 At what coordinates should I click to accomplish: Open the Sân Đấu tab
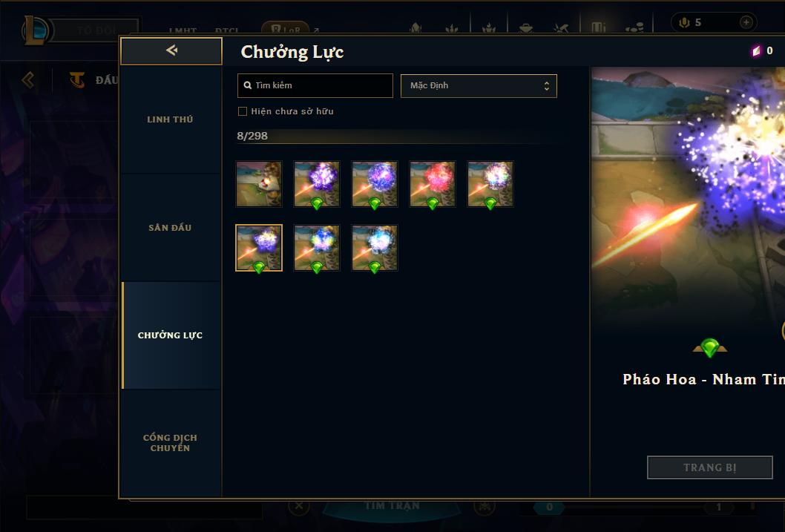pyautogui.click(x=170, y=228)
